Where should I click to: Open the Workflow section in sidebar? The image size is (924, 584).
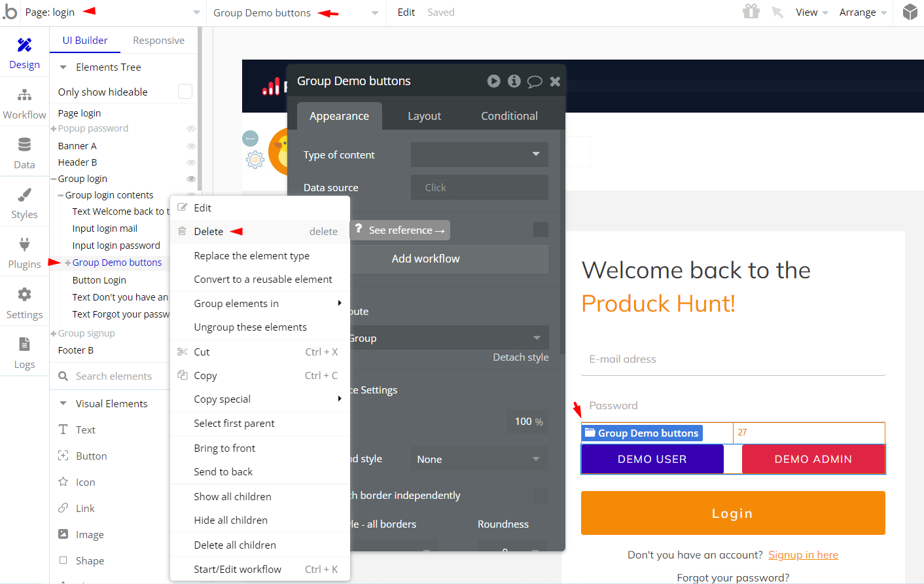point(24,104)
